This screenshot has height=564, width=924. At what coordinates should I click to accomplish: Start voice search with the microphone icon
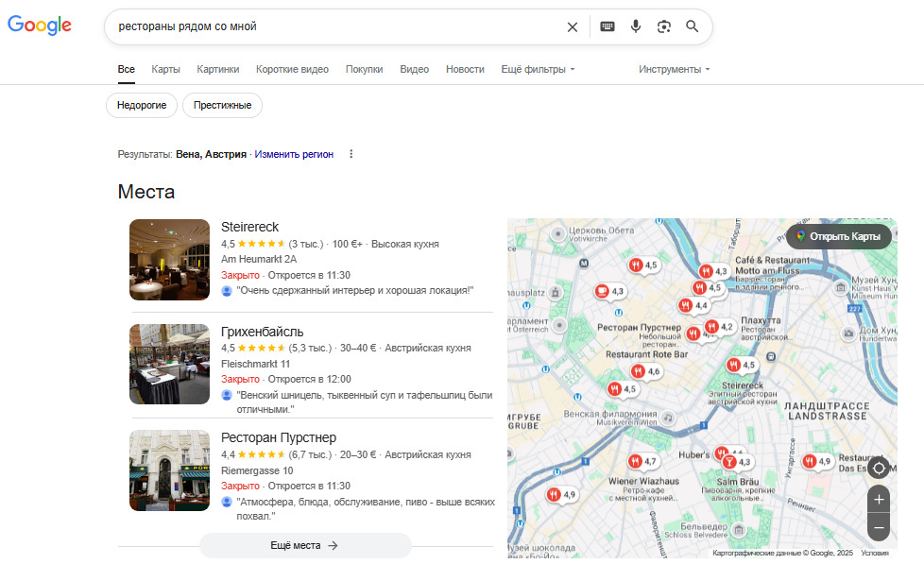(636, 26)
